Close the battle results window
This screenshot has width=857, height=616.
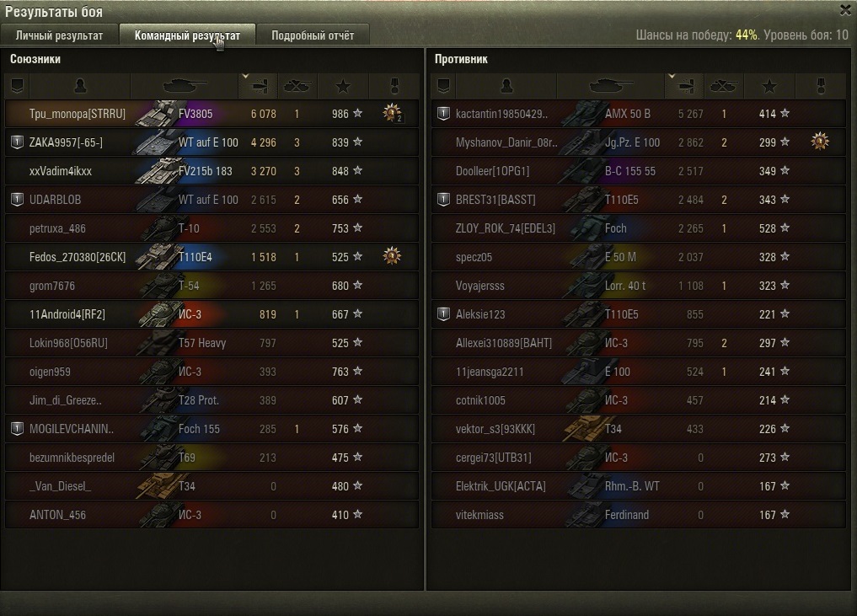click(845, 10)
